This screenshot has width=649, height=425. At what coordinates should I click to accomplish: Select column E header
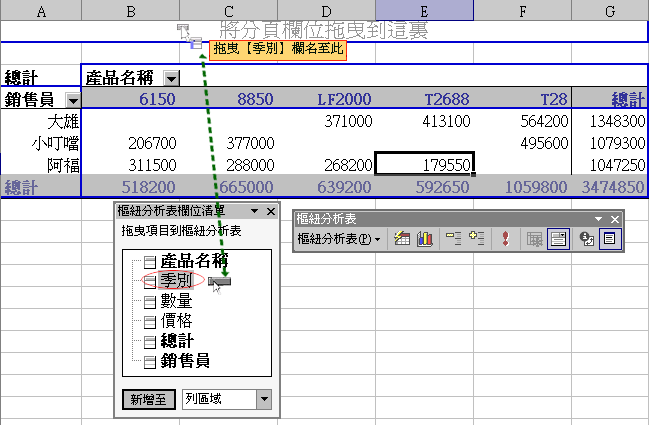click(x=425, y=10)
